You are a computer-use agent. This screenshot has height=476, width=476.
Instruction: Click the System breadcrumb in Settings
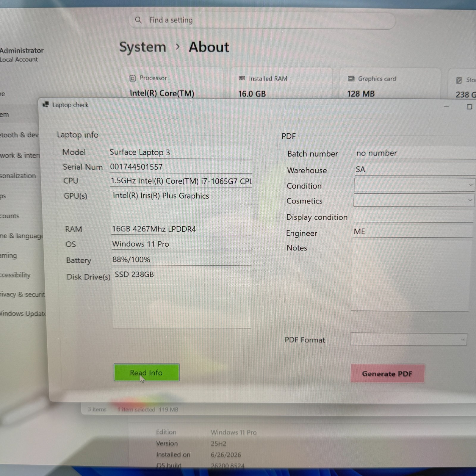(x=143, y=47)
